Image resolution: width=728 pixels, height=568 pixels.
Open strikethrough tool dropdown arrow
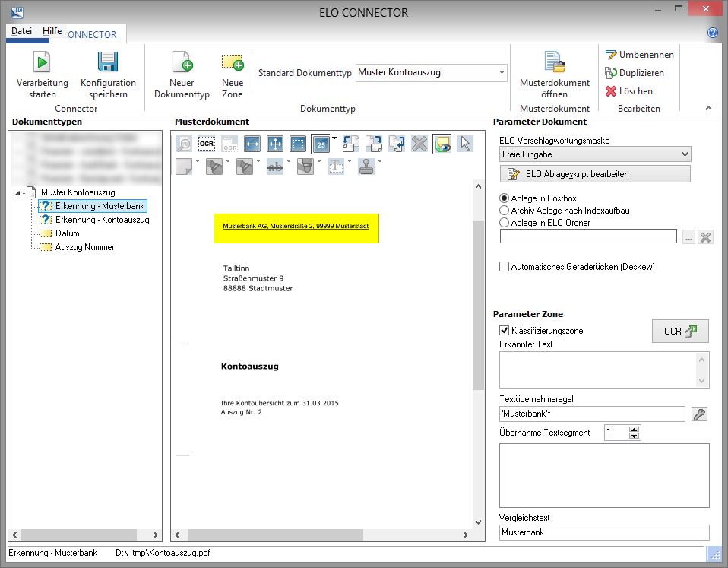click(289, 160)
